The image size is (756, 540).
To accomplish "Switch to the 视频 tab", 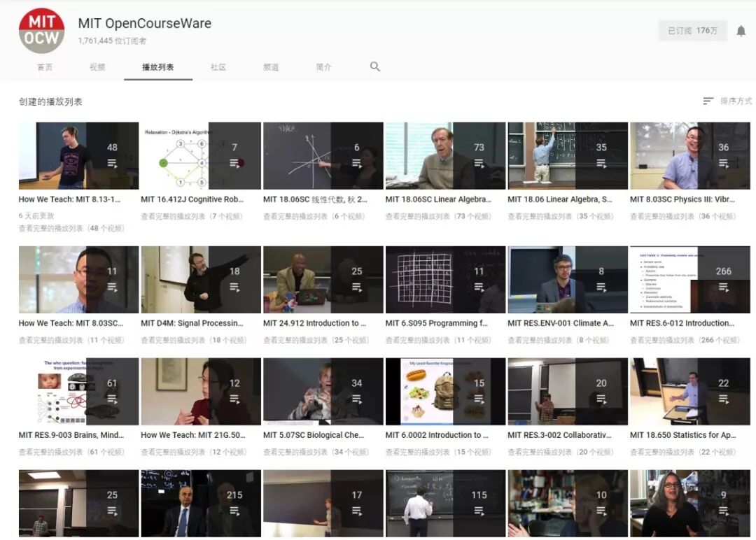I will pyautogui.click(x=96, y=66).
